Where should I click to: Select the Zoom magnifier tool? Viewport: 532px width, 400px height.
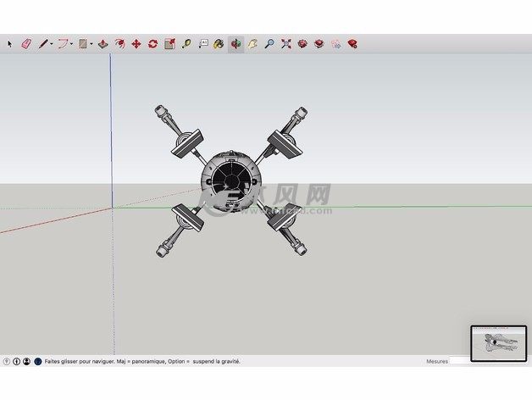269,43
